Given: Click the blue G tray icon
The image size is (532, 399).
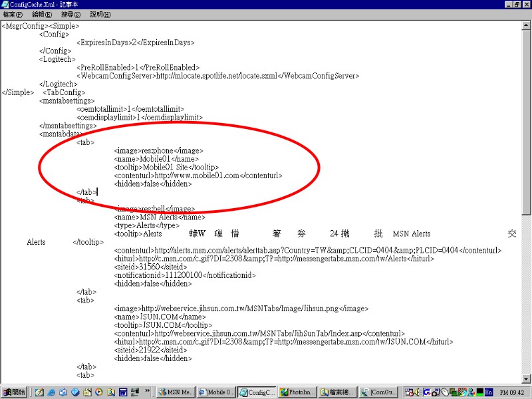Looking at the screenshot, I should pyautogui.click(x=426, y=392).
